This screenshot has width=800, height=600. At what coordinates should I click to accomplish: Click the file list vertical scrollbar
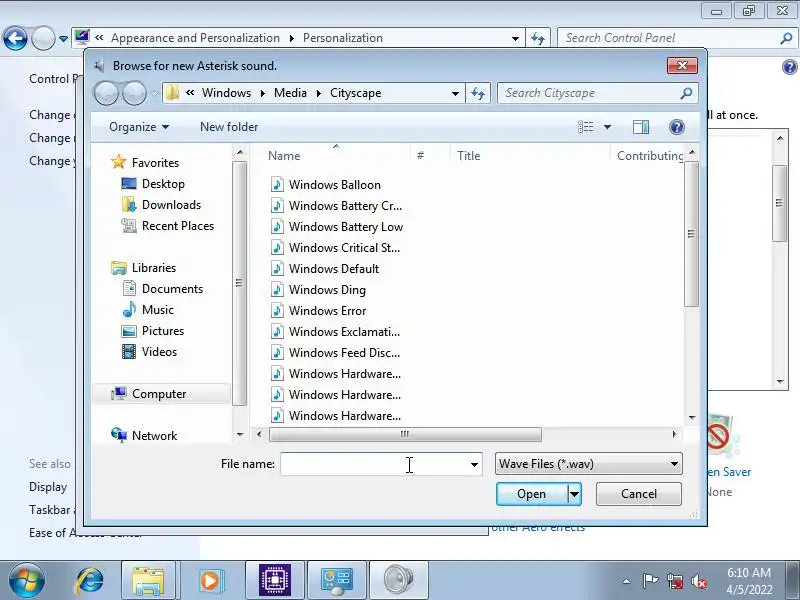[x=691, y=234]
